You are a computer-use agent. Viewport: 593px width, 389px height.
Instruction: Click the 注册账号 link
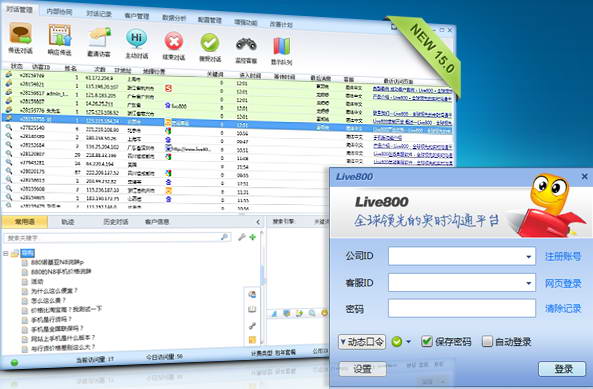[563, 257]
